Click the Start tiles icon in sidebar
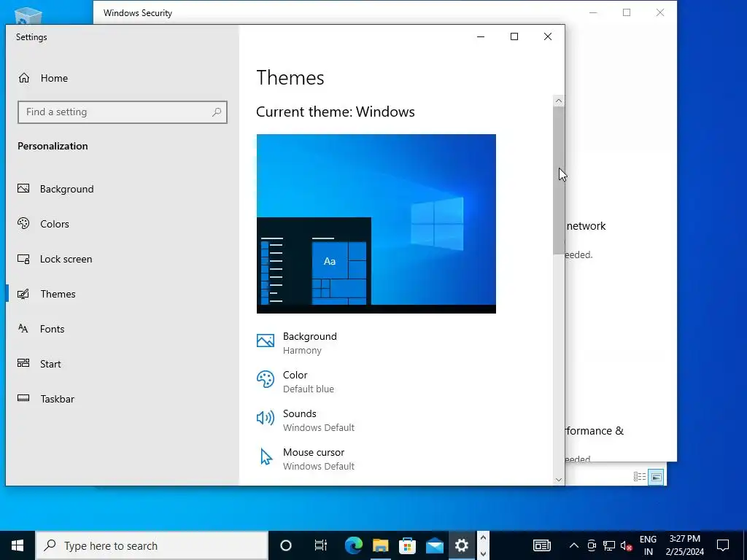This screenshot has width=747, height=560. coord(23,363)
